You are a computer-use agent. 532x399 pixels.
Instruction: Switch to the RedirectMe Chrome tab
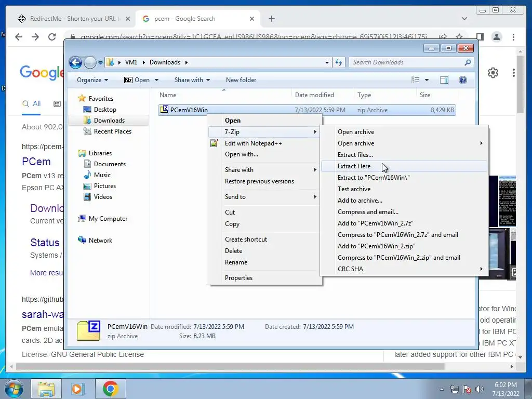pyautogui.click(x=73, y=19)
